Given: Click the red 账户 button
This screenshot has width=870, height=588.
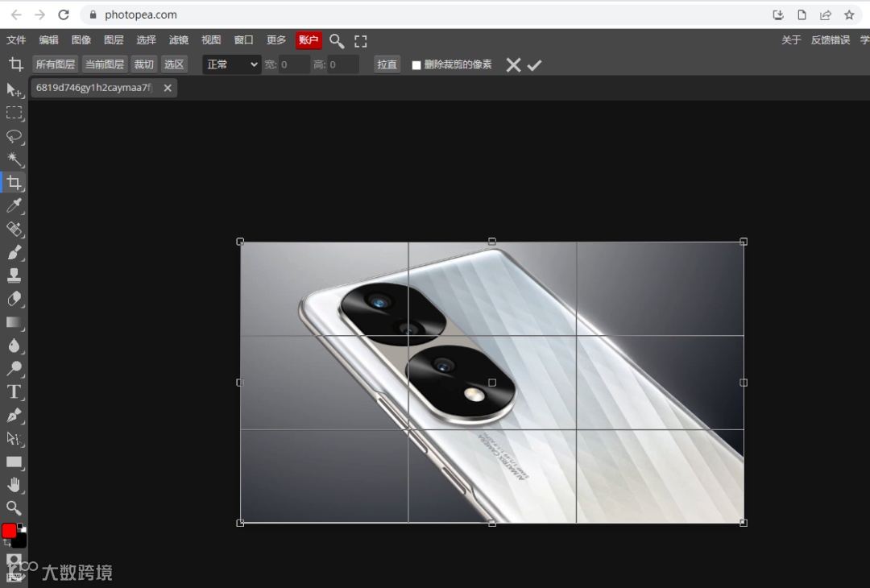Looking at the screenshot, I should click(309, 40).
